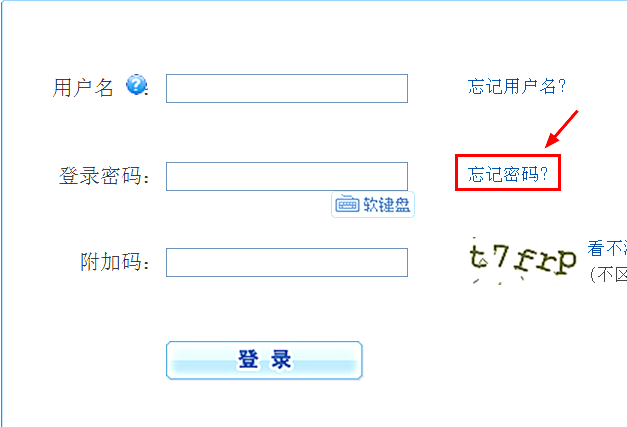The width and height of the screenshot is (627, 427).
Task: Submit the form with 登录 button
Action: [264, 360]
